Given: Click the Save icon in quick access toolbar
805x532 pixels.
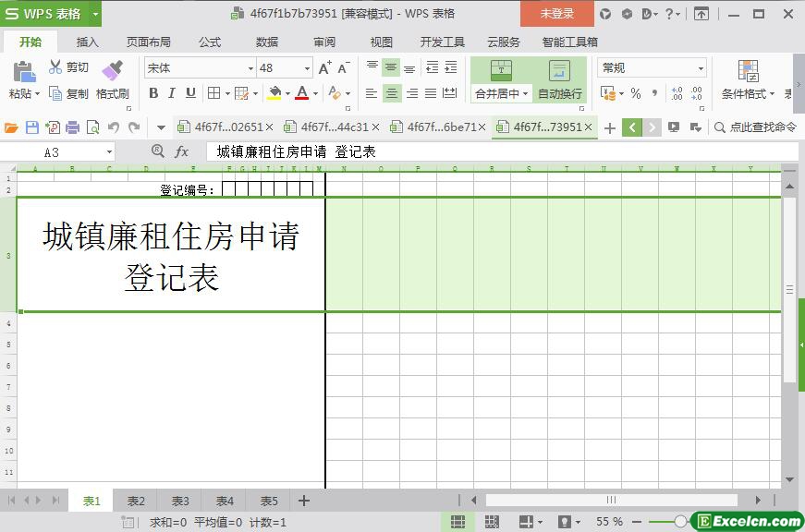Looking at the screenshot, I should tap(32, 127).
